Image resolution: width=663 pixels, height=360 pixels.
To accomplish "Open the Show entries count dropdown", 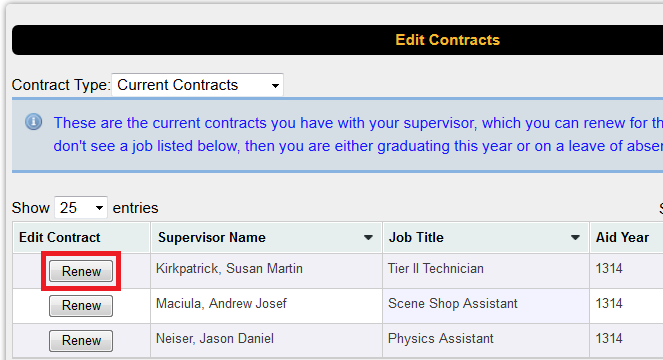I will 81,208.
